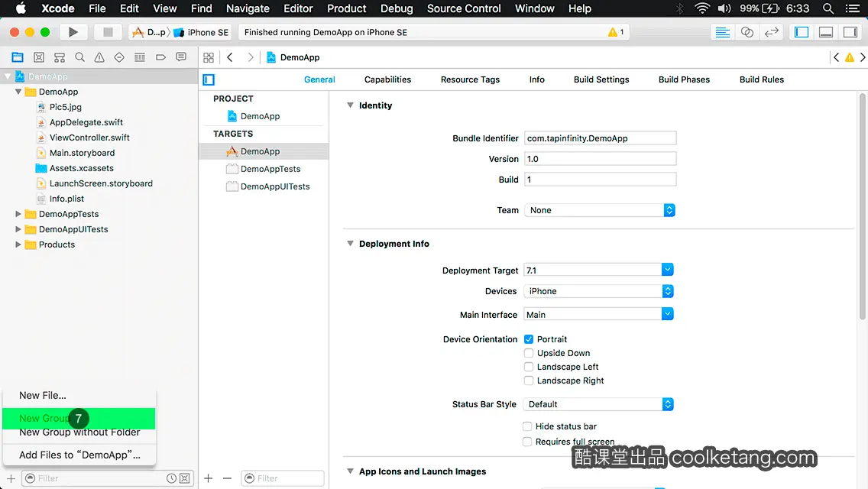This screenshot has height=489, width=868.
Task: Open Wi-Fi status menu
Action: point(702,8)
